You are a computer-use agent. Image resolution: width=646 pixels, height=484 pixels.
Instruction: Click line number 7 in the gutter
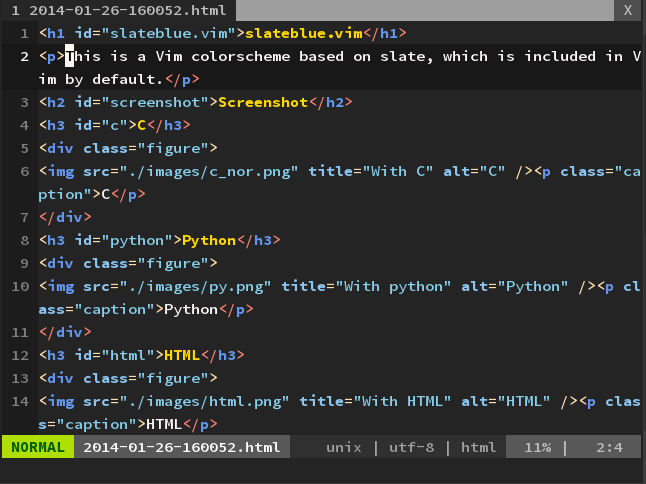pyautogui.click(x=24, y=217)
